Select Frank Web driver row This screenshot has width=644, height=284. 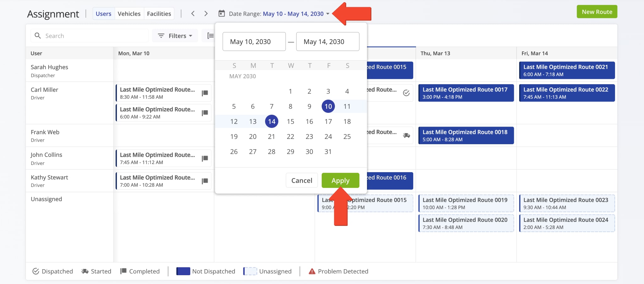tap(69, 135)
